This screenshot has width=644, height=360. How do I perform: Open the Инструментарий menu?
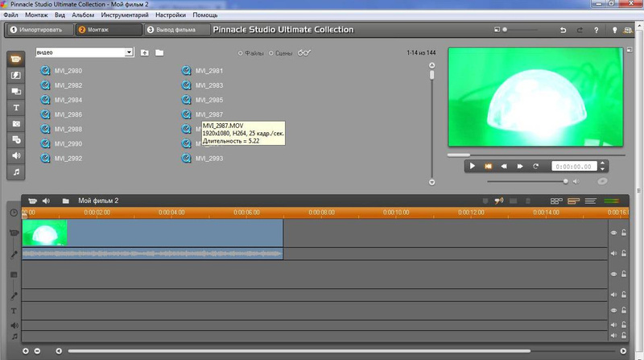click(x=126, y=15)
